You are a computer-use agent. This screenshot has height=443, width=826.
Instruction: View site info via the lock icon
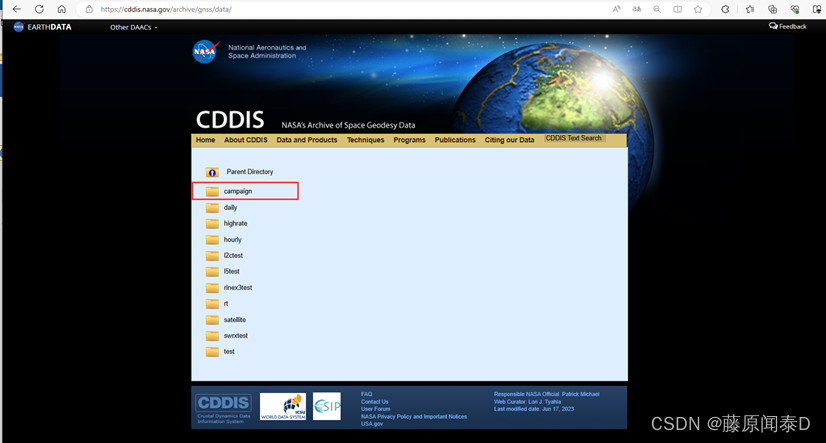[x=89, y=9]
